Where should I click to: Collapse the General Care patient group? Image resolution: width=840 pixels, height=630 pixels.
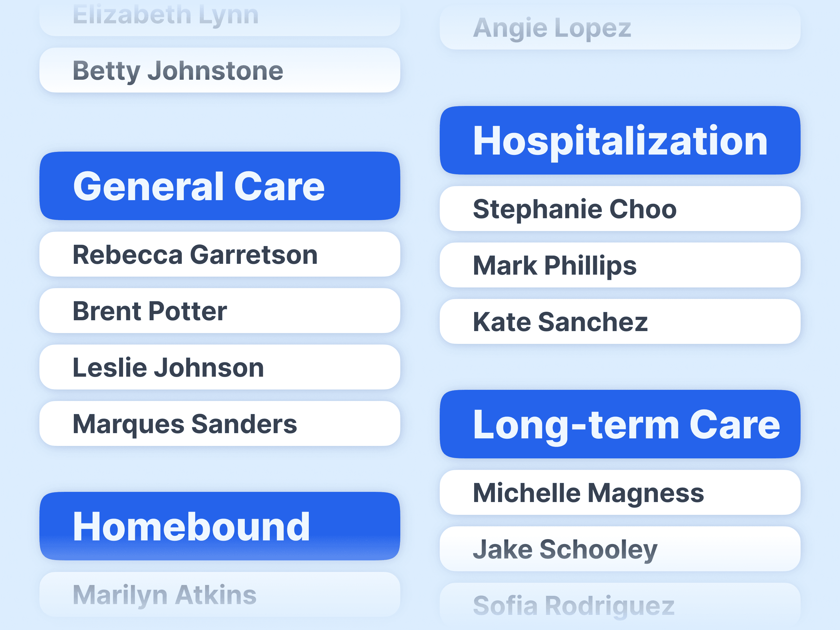point(220,186)
